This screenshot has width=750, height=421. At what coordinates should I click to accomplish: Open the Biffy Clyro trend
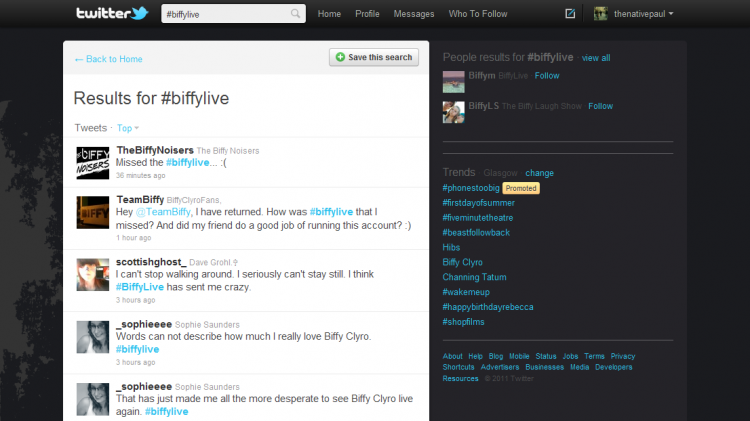pyautogui.click(x=463, y=262)
